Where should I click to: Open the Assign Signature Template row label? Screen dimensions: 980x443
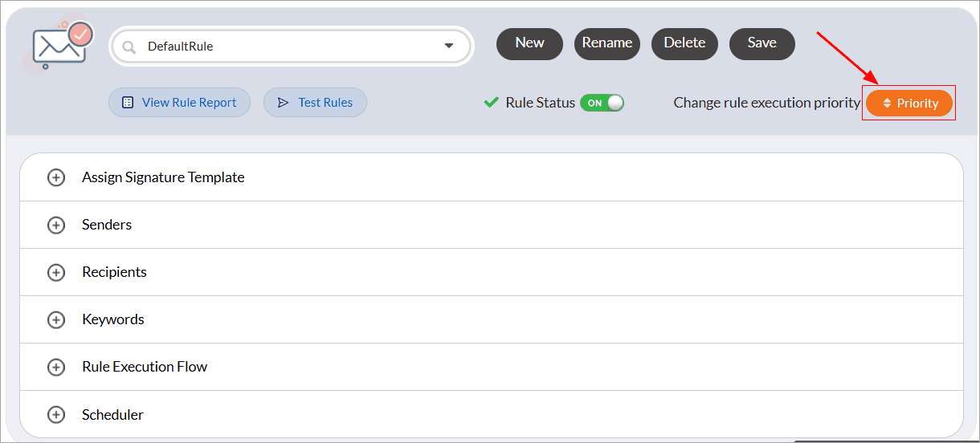click(163, 177)
